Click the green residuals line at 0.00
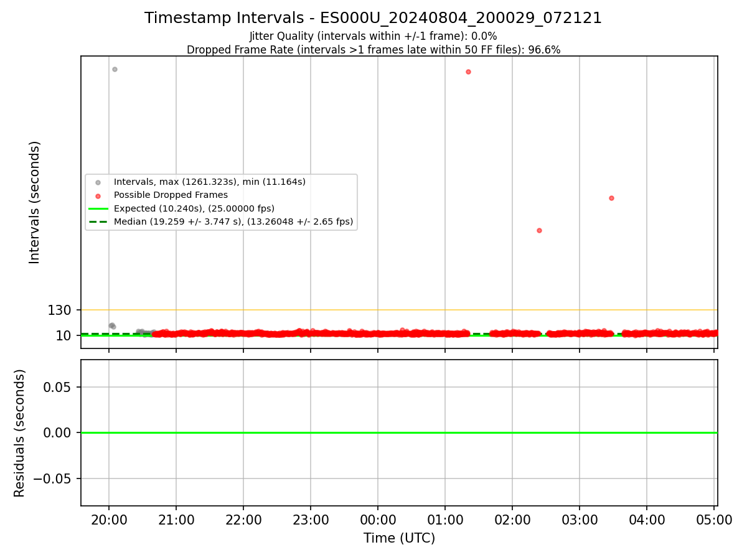The height and width of the screenshot is (560, 747). coord(399,432)
